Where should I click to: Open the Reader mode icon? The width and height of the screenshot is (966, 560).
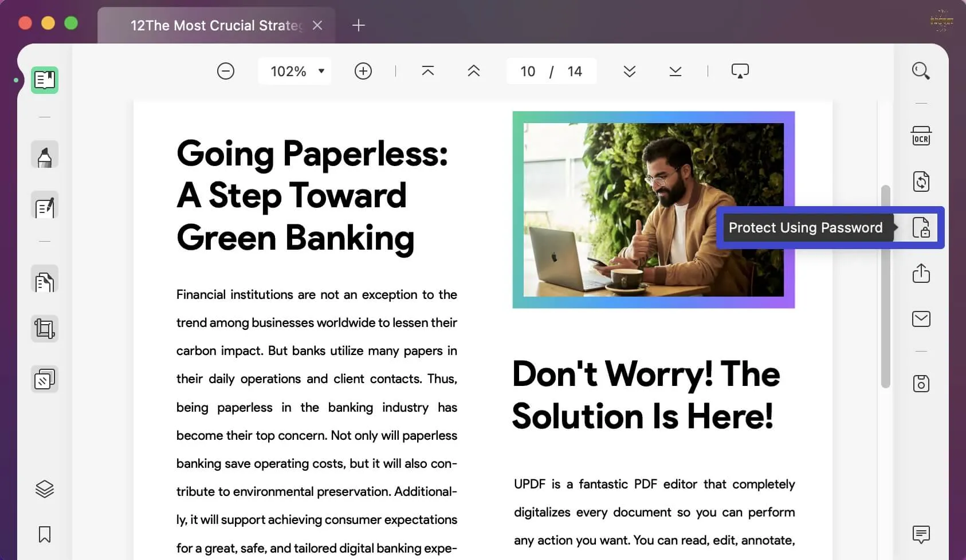tap(45, 80)
